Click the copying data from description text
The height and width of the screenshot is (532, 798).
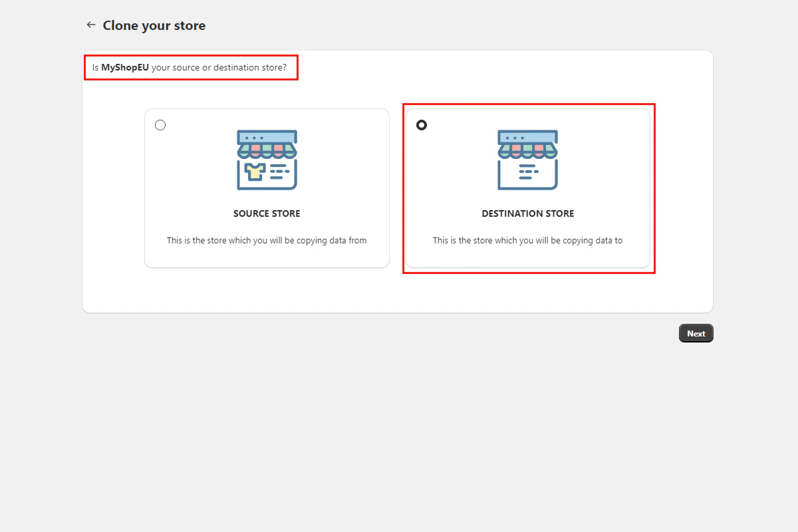point(266,240)
